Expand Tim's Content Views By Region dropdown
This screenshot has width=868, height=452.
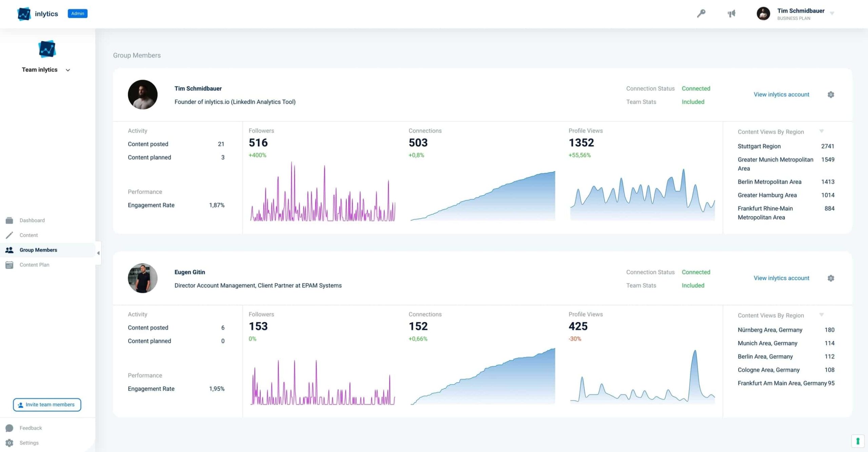click(x=821, y=131)
